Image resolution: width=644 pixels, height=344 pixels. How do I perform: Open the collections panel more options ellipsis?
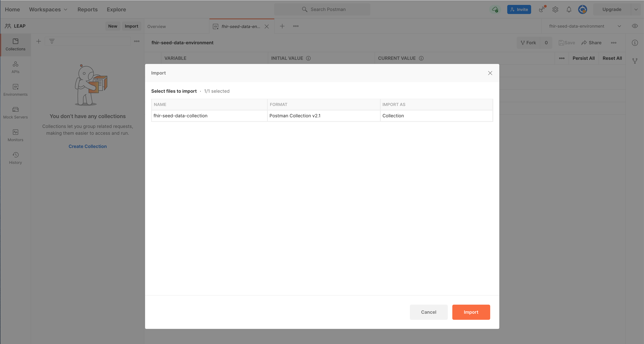pos(137,41)
